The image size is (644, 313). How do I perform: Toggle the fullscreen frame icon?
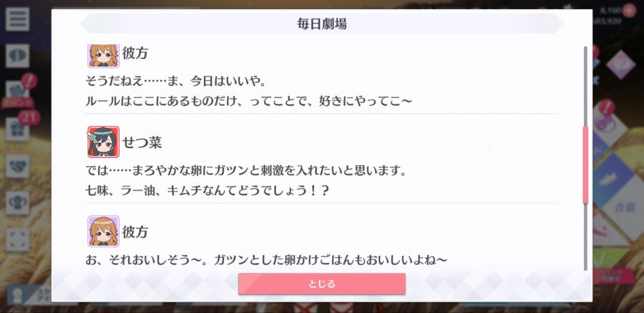click(x=17, y=240)
